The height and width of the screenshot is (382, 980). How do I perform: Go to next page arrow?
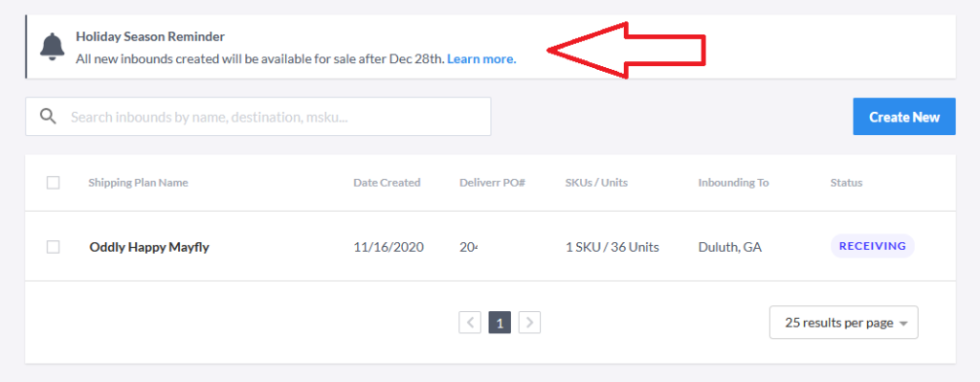pyautogui.click(x=529, y=323)
